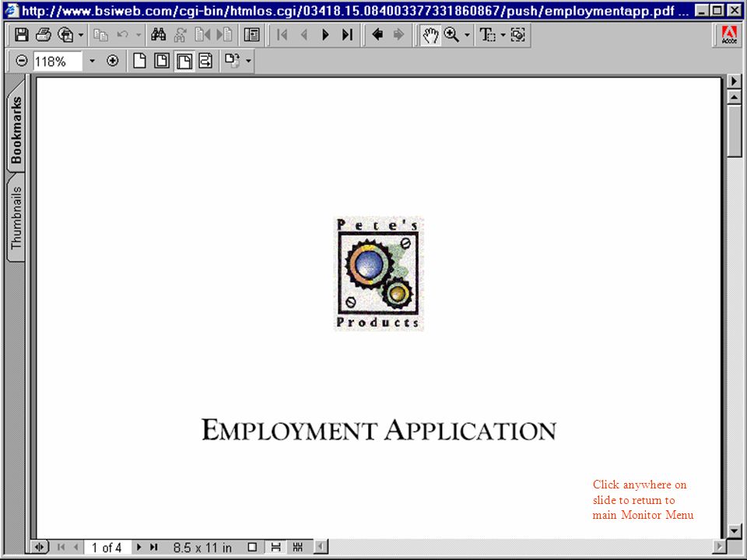This screenshot has height=560, width=747.
Task: Go to previous view with the black left arrow
Action: coord(378,35)
